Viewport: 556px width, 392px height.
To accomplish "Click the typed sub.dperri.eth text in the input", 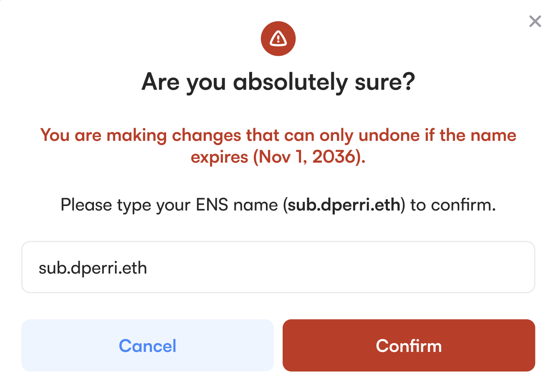I will [x=93, y=268].
